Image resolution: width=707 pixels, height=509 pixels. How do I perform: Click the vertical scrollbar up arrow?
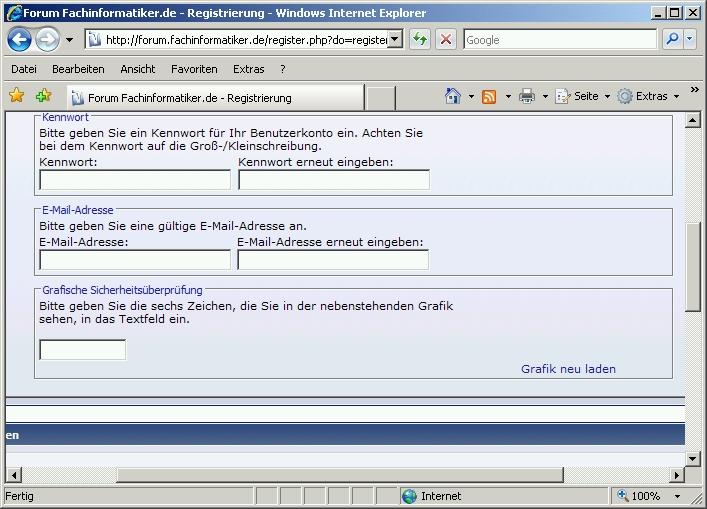[x=692, y=120]
